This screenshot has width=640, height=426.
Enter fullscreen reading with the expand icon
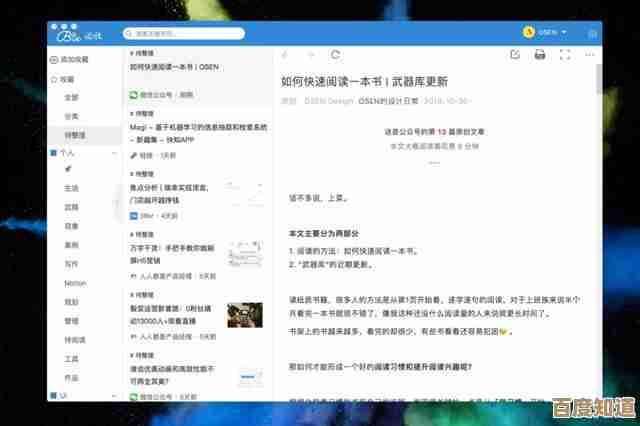[565, 54]
